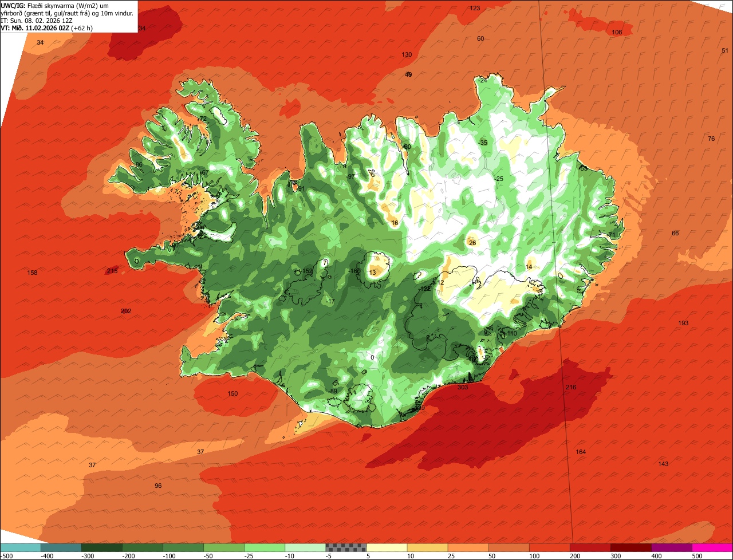Click the map value '193' in the east
The image size is (733, 560).
pos(683,324)
